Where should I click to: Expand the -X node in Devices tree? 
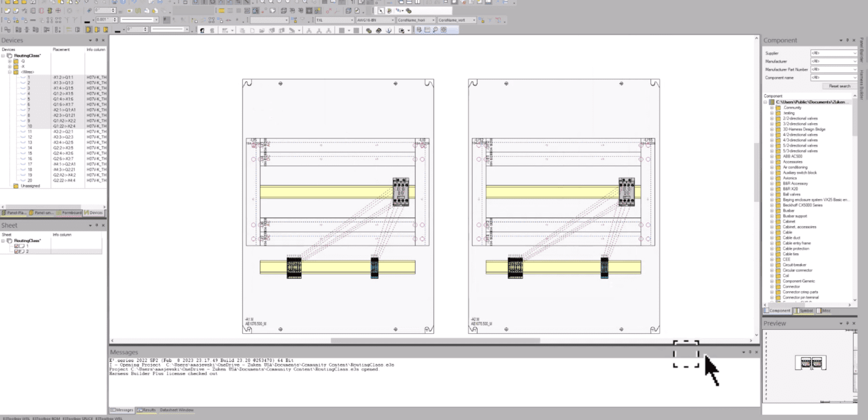tap(9, 66)
